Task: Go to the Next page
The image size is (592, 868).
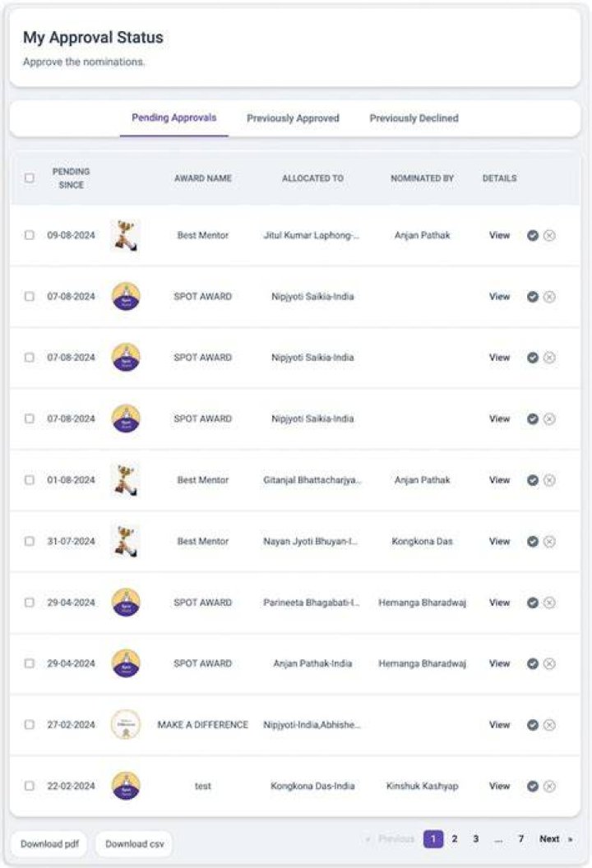Action: point(556,838)
